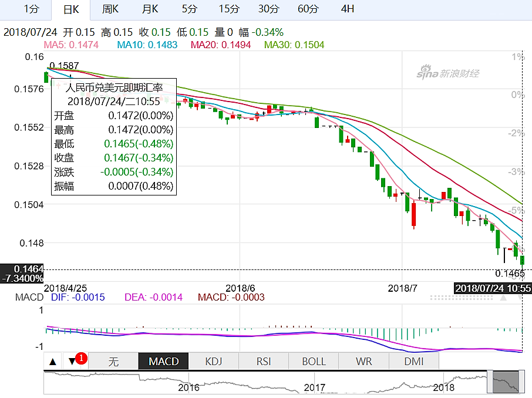Image resolution: width=532 pixels, height=398 pixels.
Task: Click the 2018/6 date axis label
Action: point(240,288)
